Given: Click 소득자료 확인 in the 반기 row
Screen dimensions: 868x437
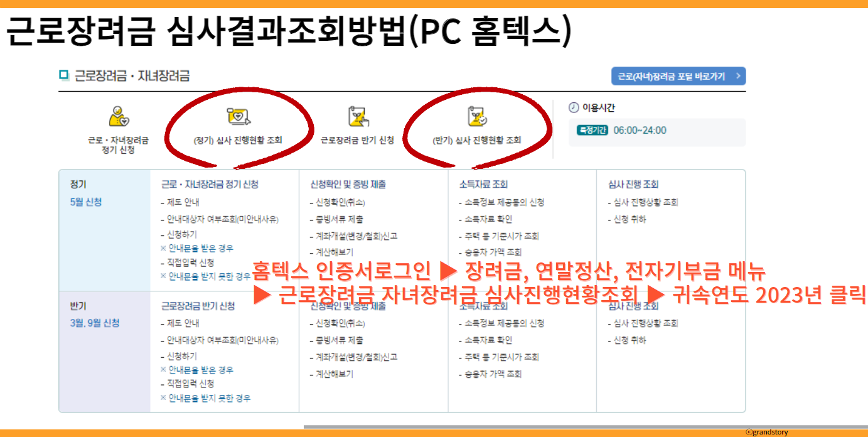Looking at the screenshot, I should [486, 340].
